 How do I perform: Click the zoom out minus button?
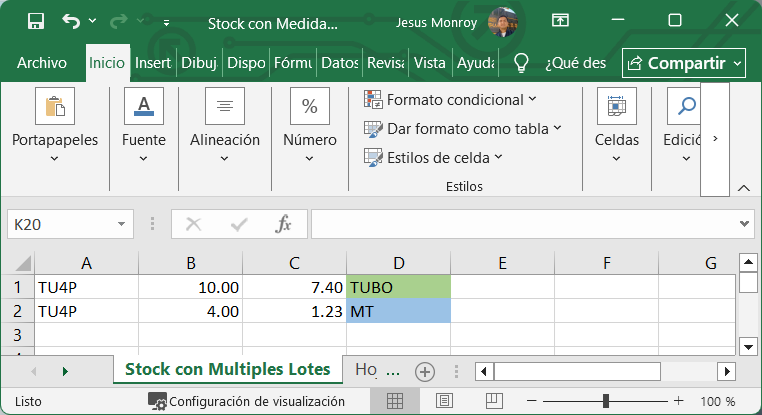tap(531, 401)
